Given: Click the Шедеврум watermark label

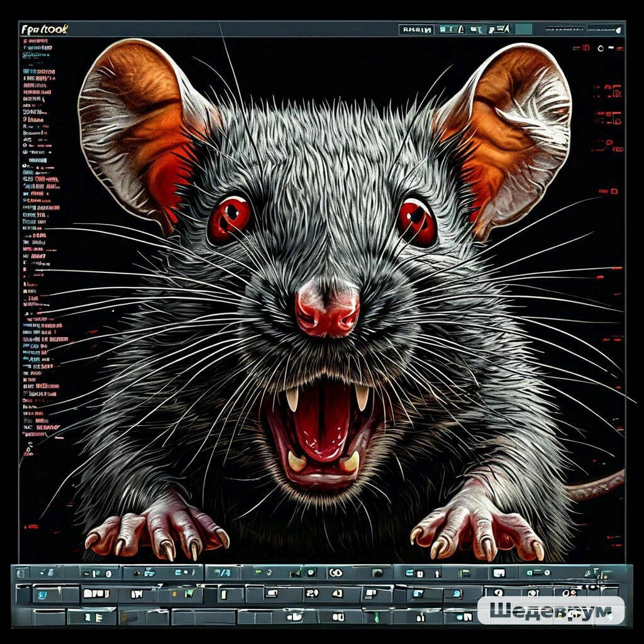Looking at the screenshot, I should click(550, 611).
